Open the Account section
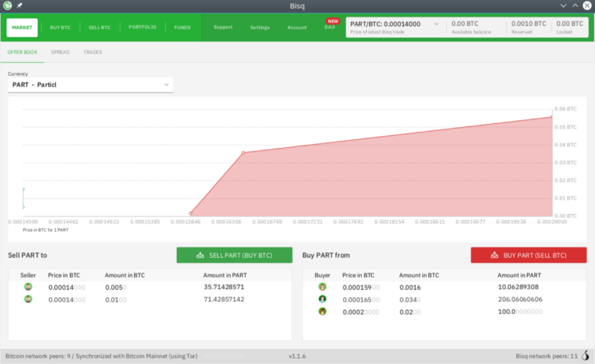 click(297, 27)
